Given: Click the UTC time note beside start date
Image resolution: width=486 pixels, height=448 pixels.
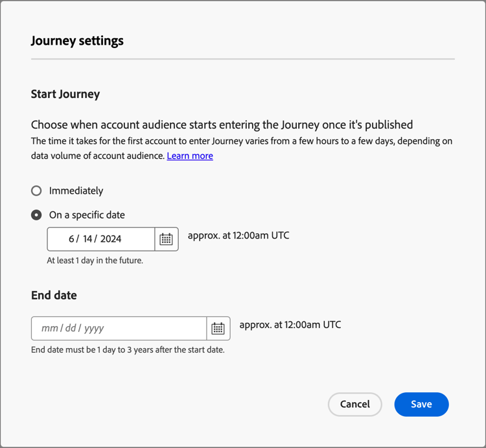Looking at the screenshot, I should tap(238, 235).
